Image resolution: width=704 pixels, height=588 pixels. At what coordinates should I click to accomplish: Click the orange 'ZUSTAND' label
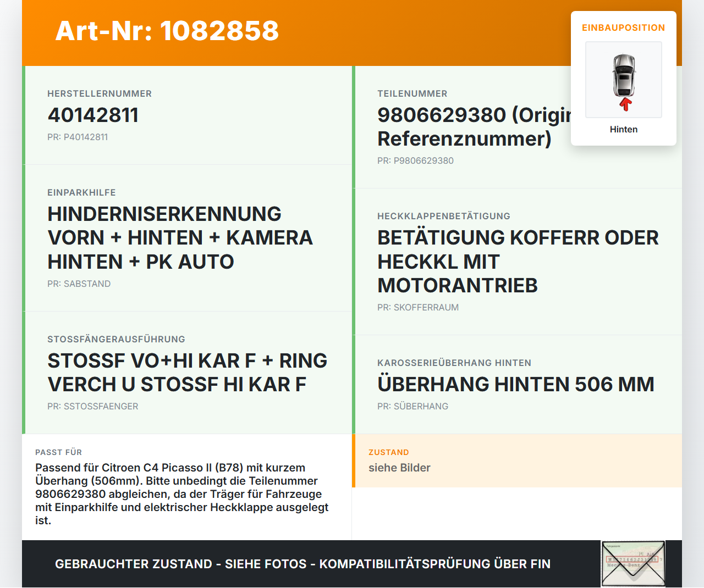pos(389,452)
